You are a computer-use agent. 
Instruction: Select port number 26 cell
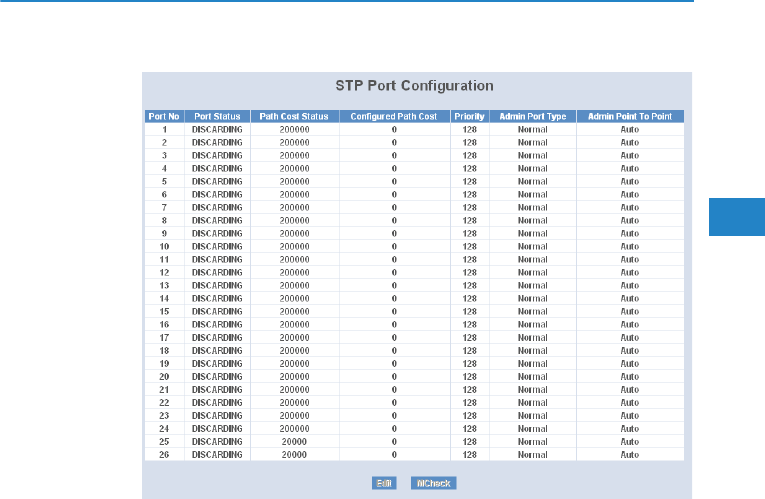[x=164, y=455]
